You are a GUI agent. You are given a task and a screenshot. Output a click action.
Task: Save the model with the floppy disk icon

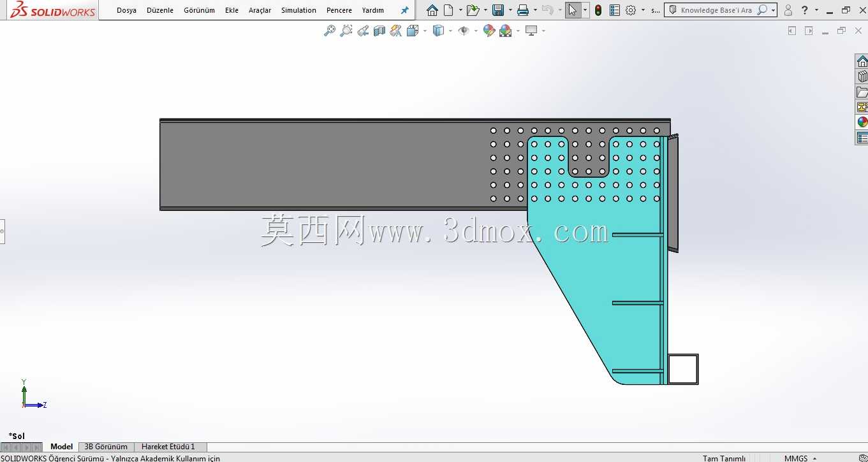498,10
